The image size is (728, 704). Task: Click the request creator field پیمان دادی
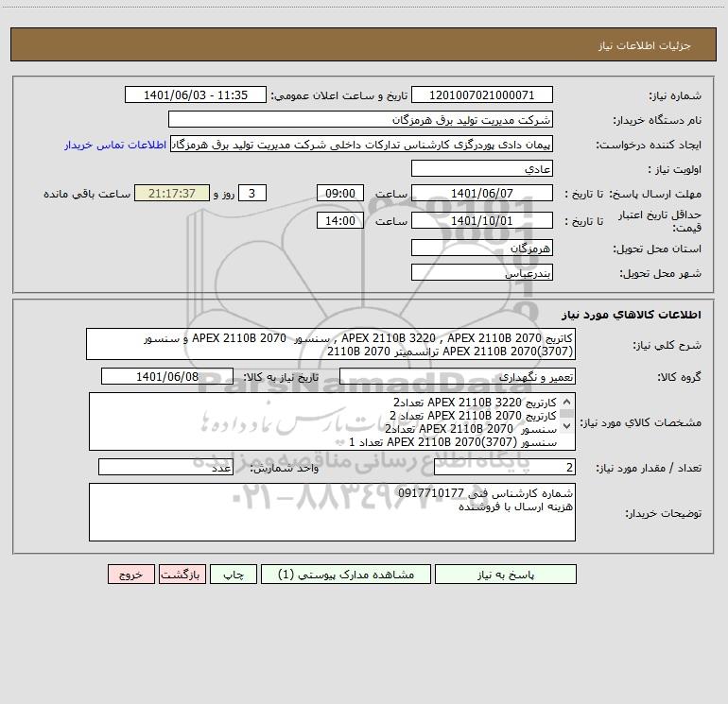pos(362,145)
